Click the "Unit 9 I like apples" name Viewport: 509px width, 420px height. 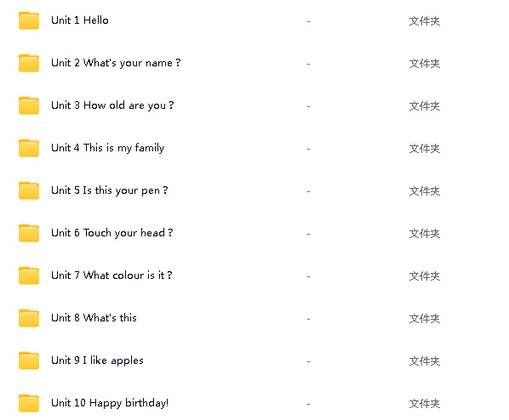click(97, 360)
